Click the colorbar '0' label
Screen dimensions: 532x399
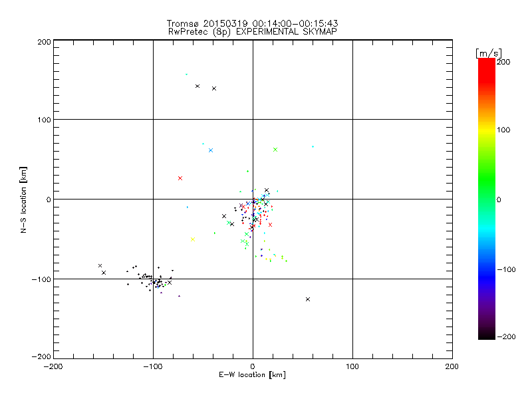(x=499, y=199)
